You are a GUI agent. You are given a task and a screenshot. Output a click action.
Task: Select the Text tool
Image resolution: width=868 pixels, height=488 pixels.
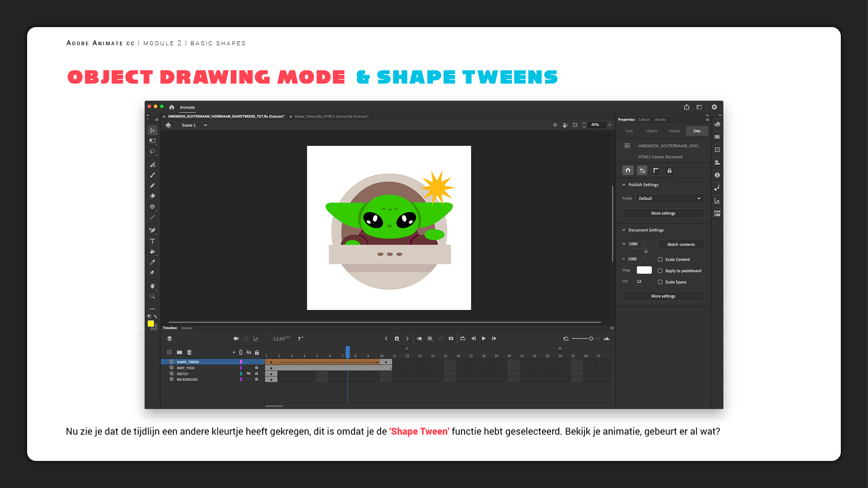pyautogui.click(x=152, y=241)
